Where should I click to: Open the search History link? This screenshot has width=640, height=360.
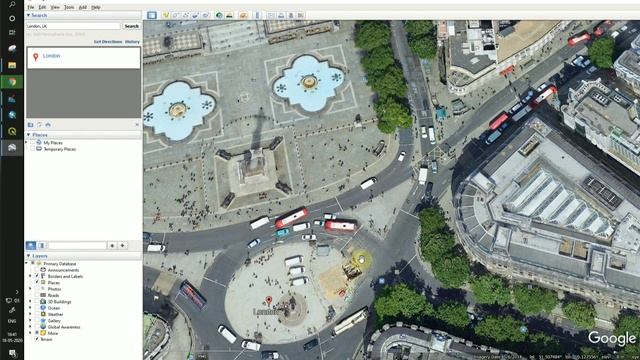click(132, 42)
